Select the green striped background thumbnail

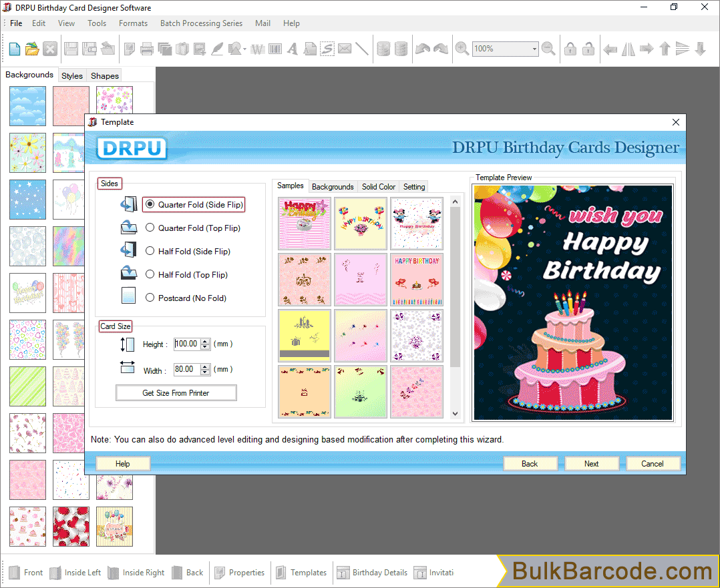(27, 386)
